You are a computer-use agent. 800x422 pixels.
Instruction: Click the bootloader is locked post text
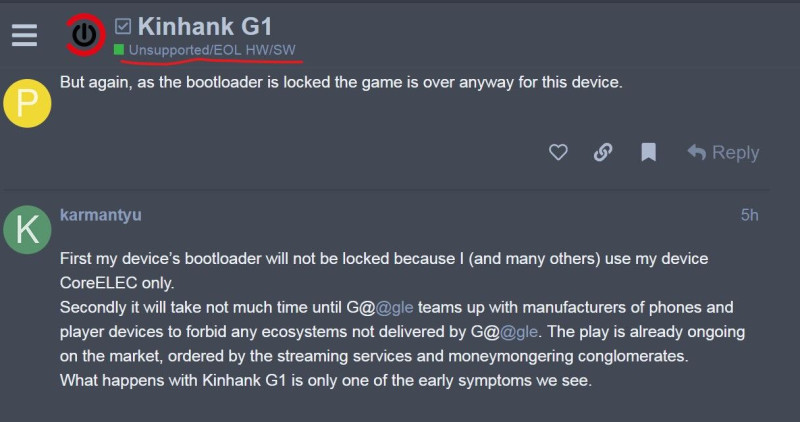[341, 82]
